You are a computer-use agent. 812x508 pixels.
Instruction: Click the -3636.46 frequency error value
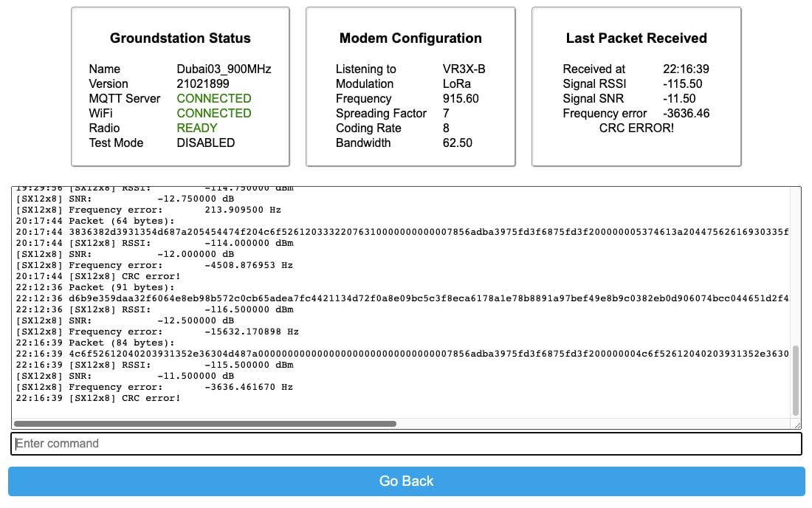(687, 113)
